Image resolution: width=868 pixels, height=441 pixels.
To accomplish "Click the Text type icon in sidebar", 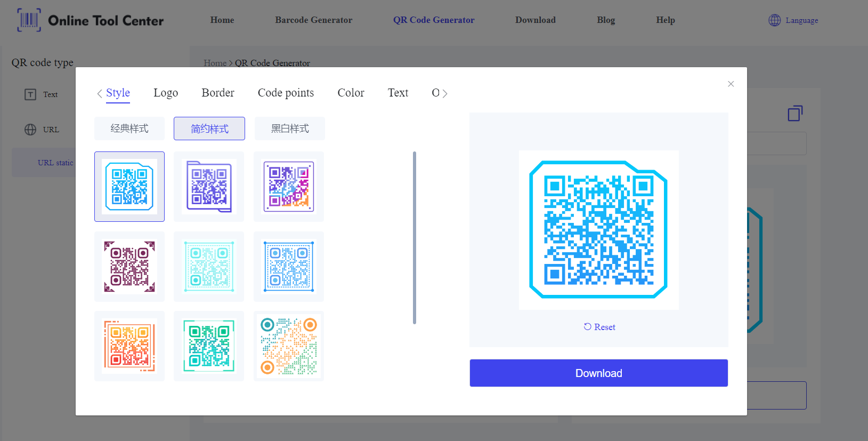I will [30, 94].
